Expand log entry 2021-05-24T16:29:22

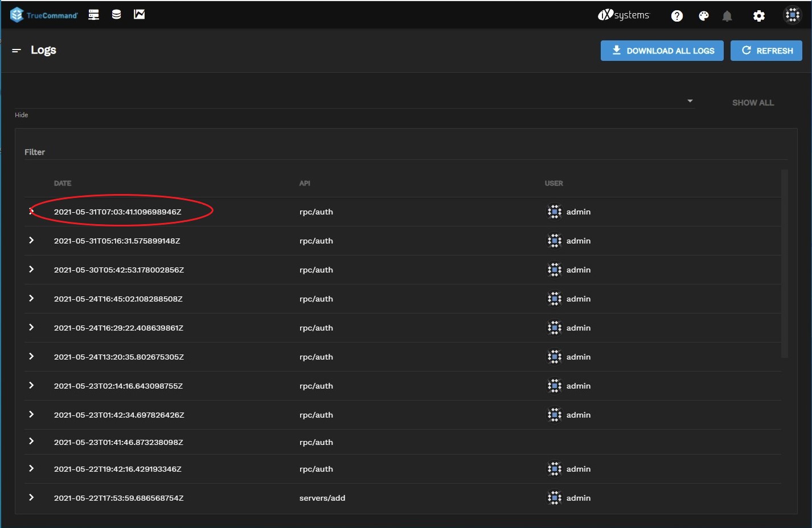pos(31,327)
